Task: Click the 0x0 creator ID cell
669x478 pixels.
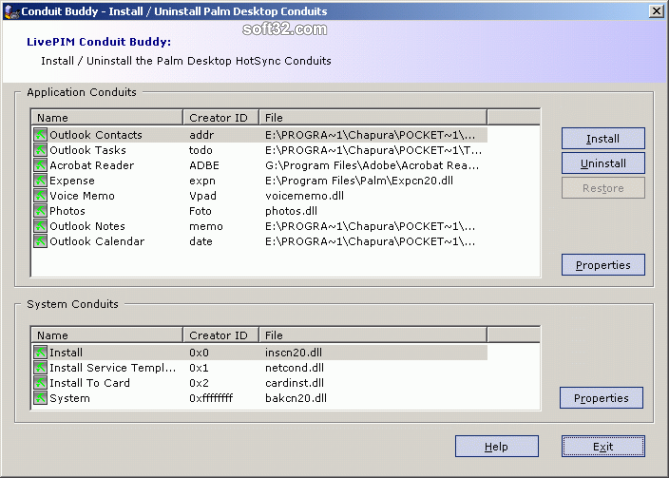Action: tap(199, 353)
